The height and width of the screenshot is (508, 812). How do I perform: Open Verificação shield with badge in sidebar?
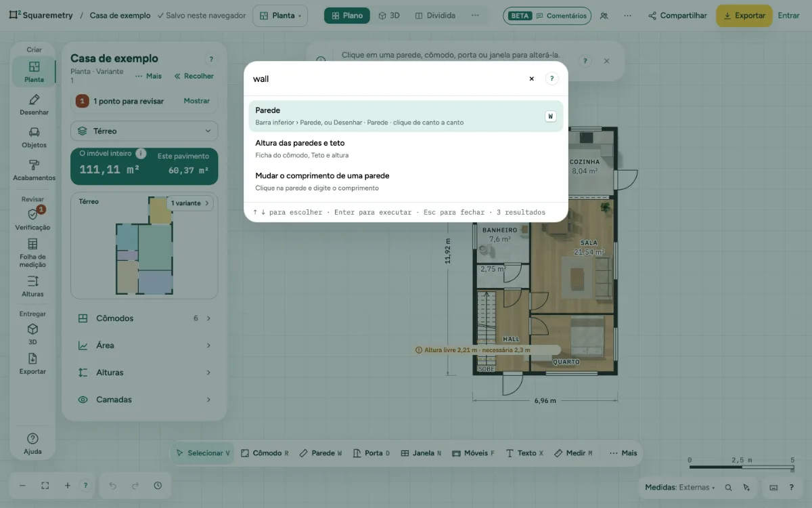[x=33, y=219]
